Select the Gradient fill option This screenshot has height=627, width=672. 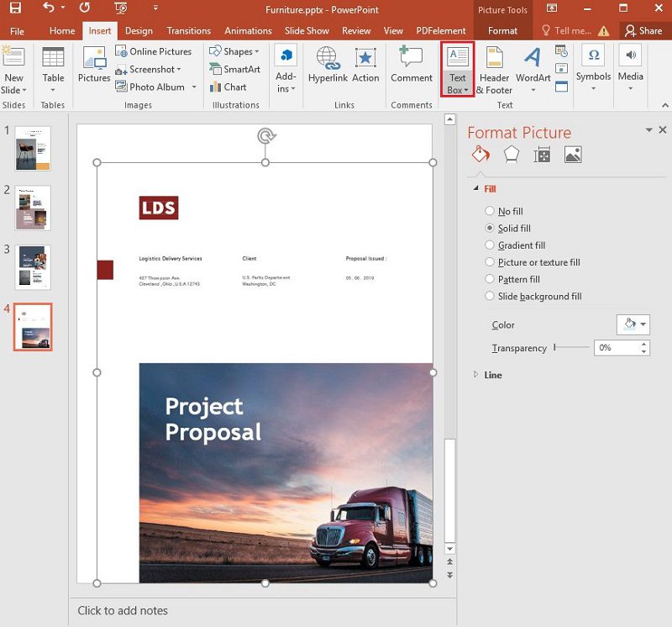pyautogui.click(x=490, y=245)
